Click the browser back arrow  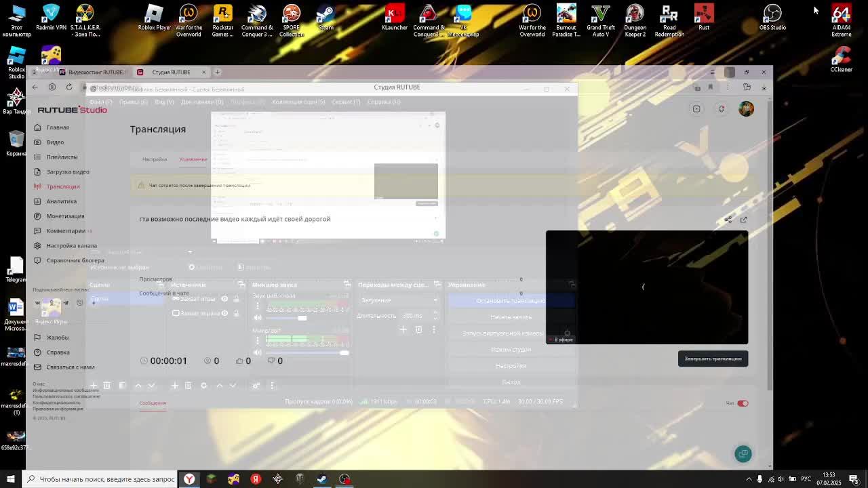tap(35, 87)
